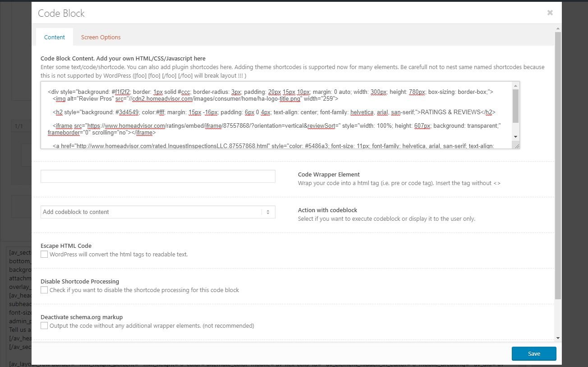This screenshot has width=588, height=367.
Task: Close the Code Block dialog
Action: click(x=550, y=13)
